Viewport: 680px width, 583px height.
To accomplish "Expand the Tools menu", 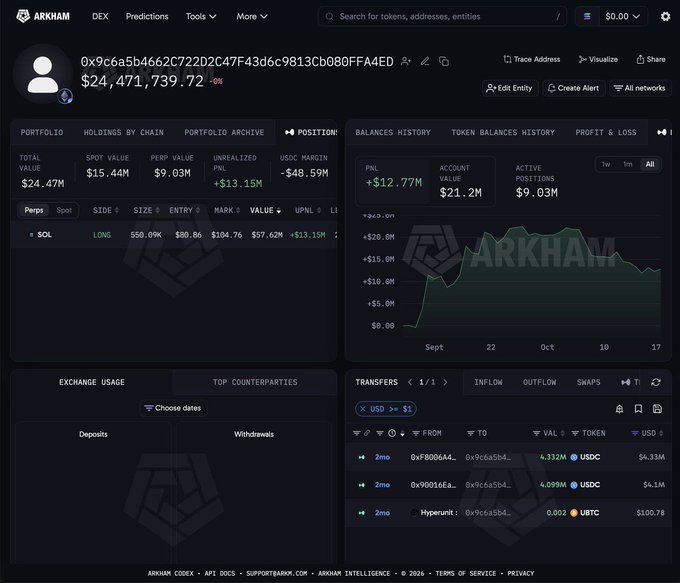I will 201,16.
